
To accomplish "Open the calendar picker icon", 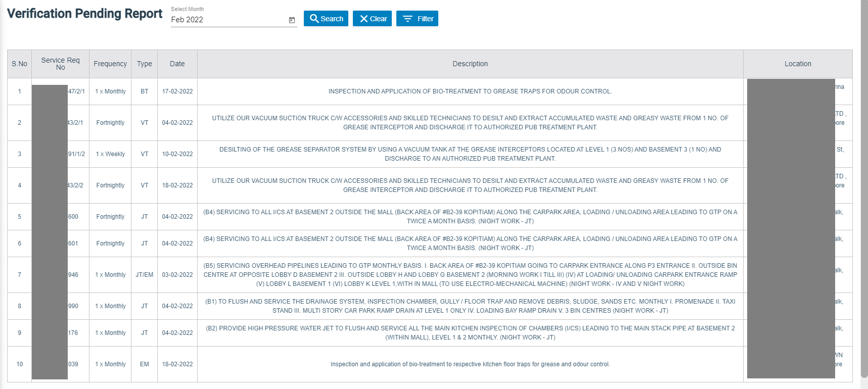I will coord(292,20).
